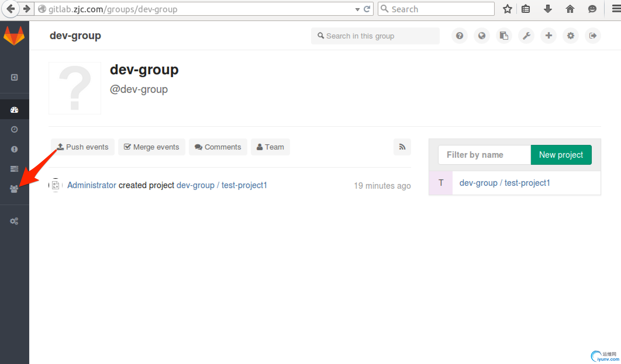Filter activity by Merge events
This screenshot has width=621, height=364.
pyautogui.click(x=151, y=147)
